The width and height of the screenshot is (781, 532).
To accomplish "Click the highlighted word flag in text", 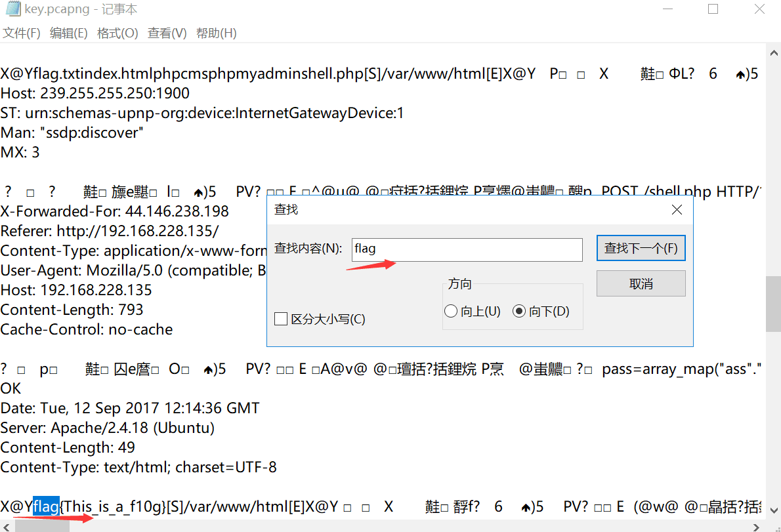I will pos(47,506).
